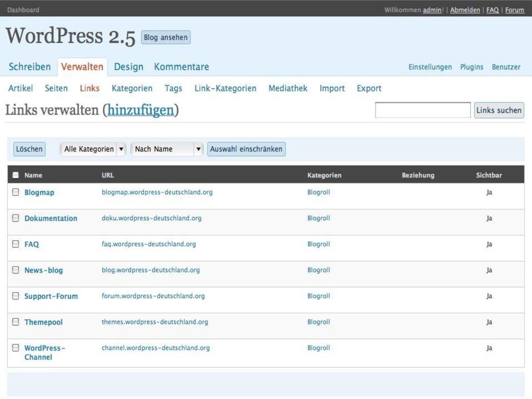Image resolution: width=532 pixels, height=399 pixels.
Task: Click the Abmelden link
Action: click(465, 10)
